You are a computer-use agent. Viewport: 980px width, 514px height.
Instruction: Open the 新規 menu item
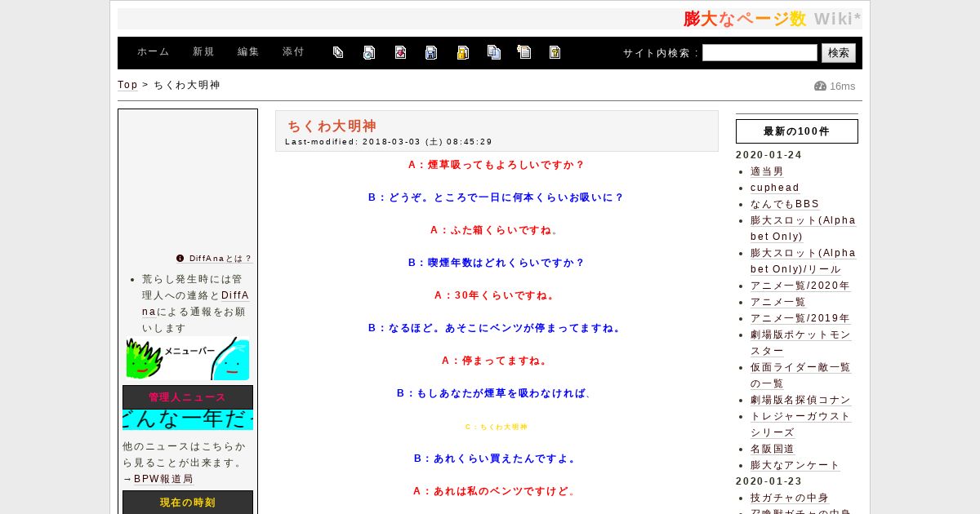203,52
